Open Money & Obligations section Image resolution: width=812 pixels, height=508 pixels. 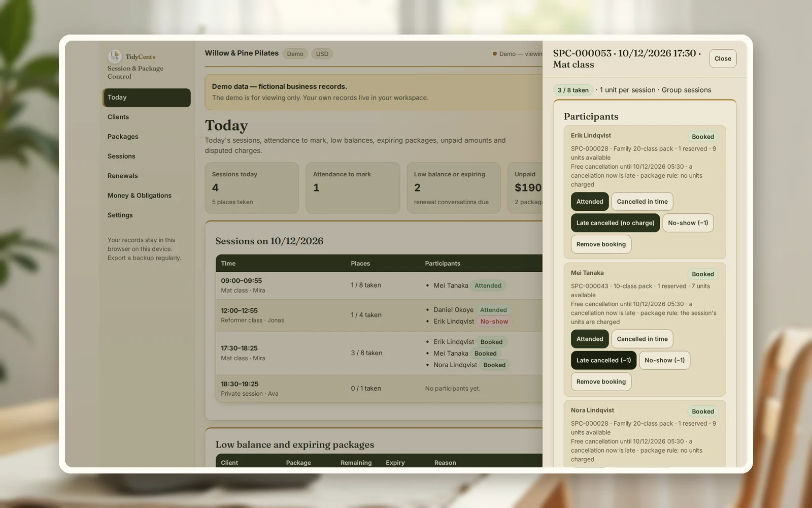coord(147,196)
